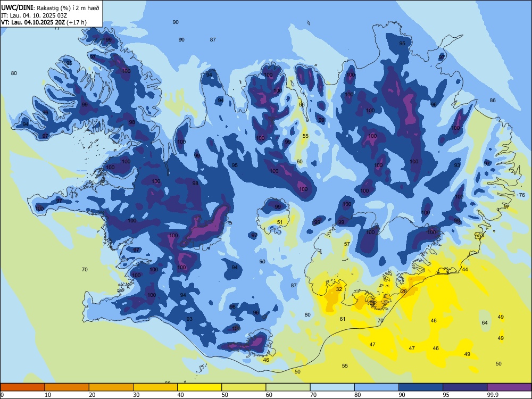Viewport: 532px width, 399px height.
Task: Select the amber 20–30 legend swatch
Action: pos(111,387)
